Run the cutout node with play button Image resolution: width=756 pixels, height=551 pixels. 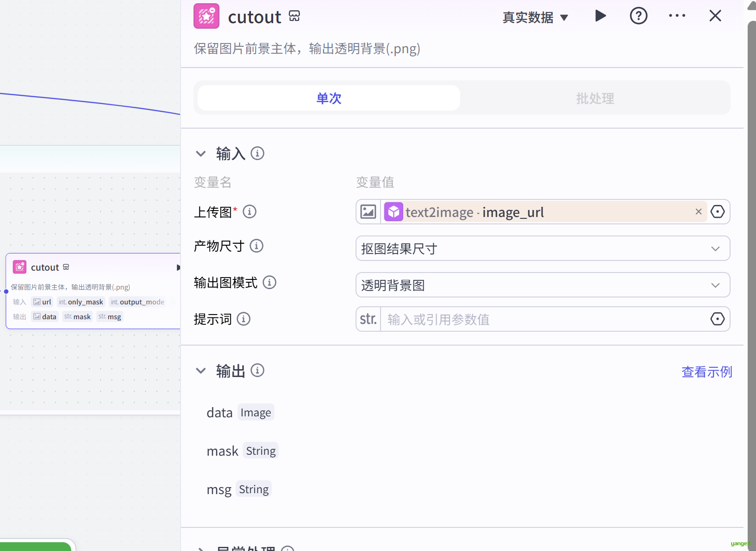pyautogui.click(x=600, y=16)
